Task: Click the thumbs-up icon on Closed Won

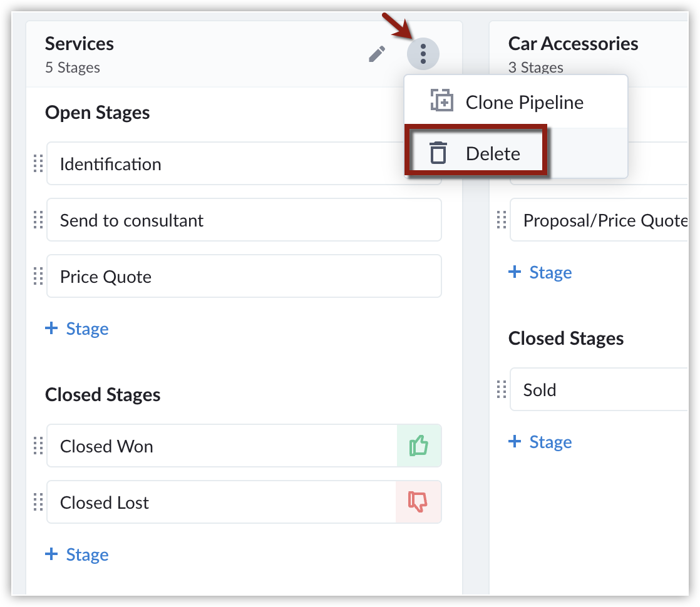Action: pos(418,446)
